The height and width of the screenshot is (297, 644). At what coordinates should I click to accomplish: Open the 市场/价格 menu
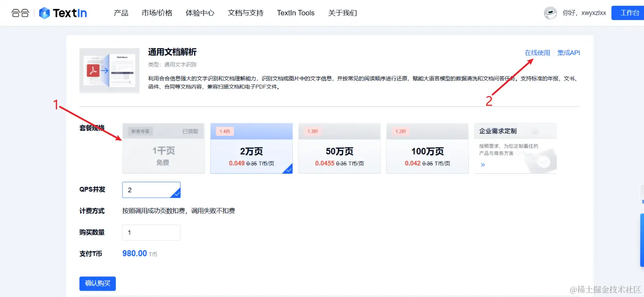click(x=157, y=13)
